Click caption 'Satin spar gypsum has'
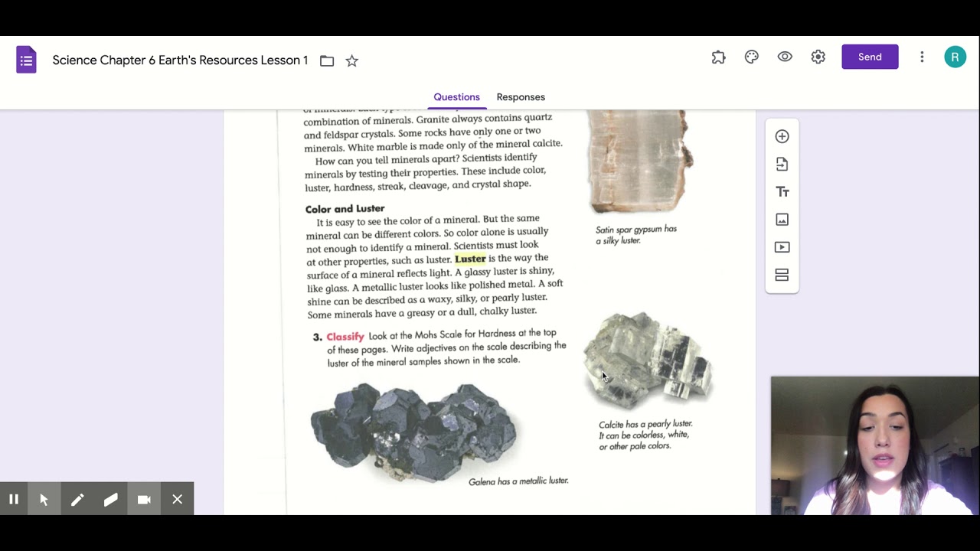This screenshot has width=980, height=551. 636,229
